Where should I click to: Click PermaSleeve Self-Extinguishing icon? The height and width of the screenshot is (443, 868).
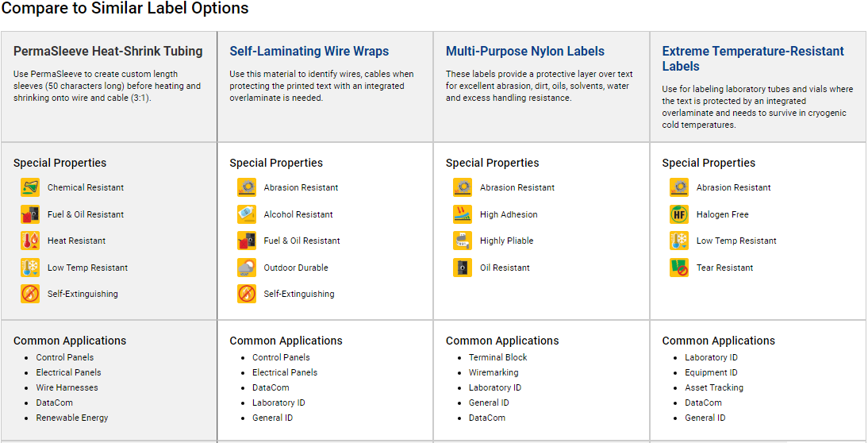30,294
